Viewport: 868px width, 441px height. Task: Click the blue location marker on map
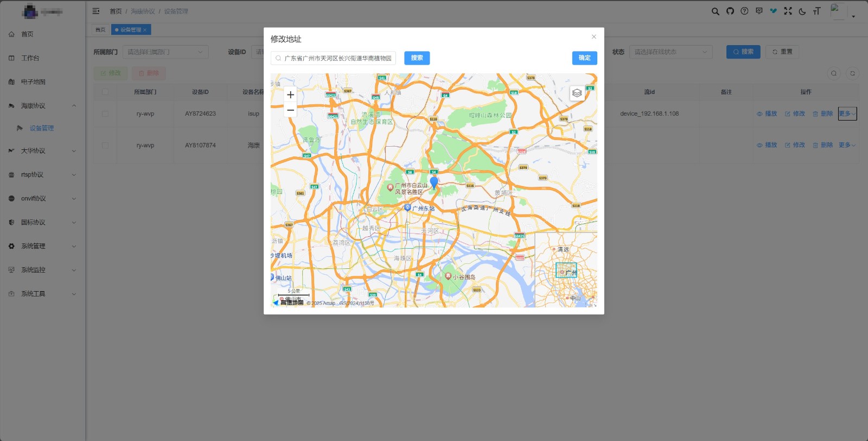tap(433, 182)
